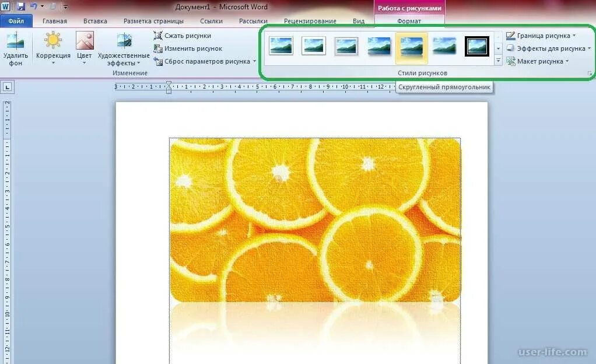Image resolution: width=596 pixels, height=364 pixels.
Task: Select the highlighted rounded rectangle style
Action: point(412,47)
